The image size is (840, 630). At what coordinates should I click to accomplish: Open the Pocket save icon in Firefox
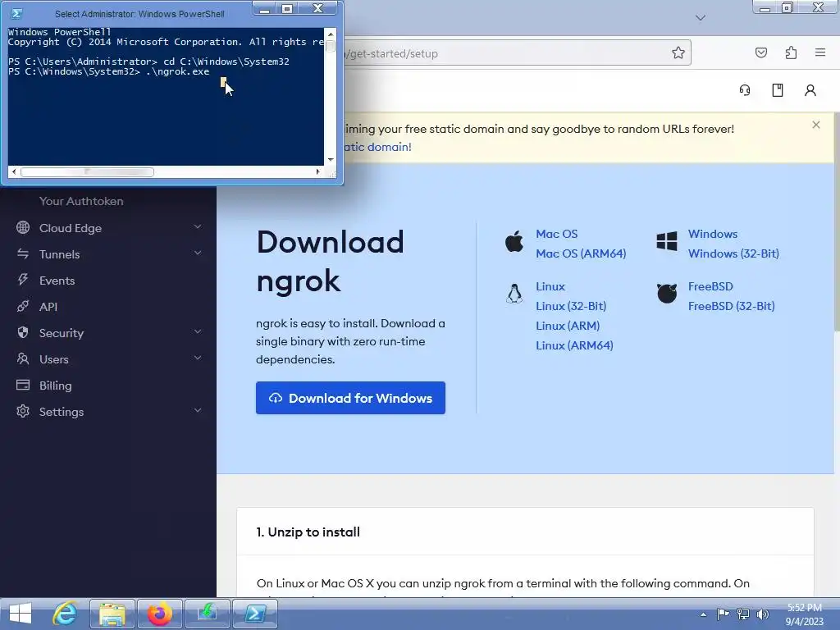[x=760, y=52]
